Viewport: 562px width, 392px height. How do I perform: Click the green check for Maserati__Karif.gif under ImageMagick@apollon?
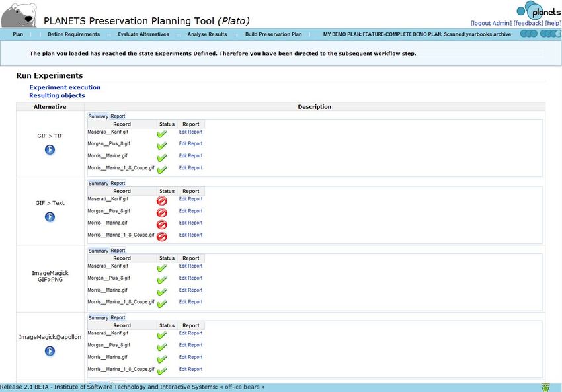[x=161, y=335]
